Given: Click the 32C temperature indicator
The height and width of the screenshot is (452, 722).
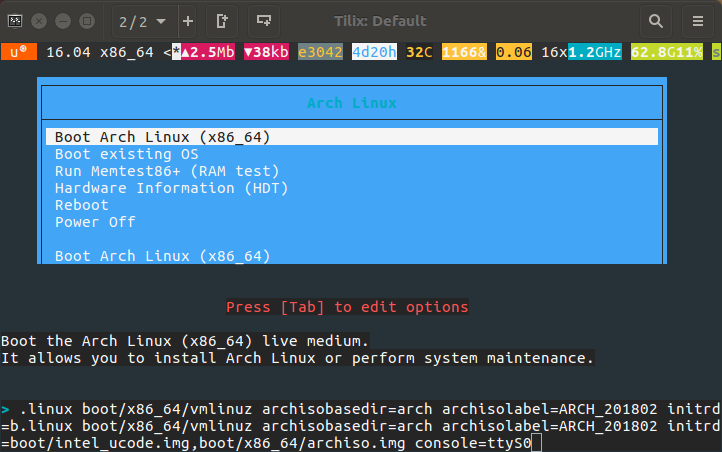Looking at the screenshot, I should pyautogui.click(x=419, y=52).
